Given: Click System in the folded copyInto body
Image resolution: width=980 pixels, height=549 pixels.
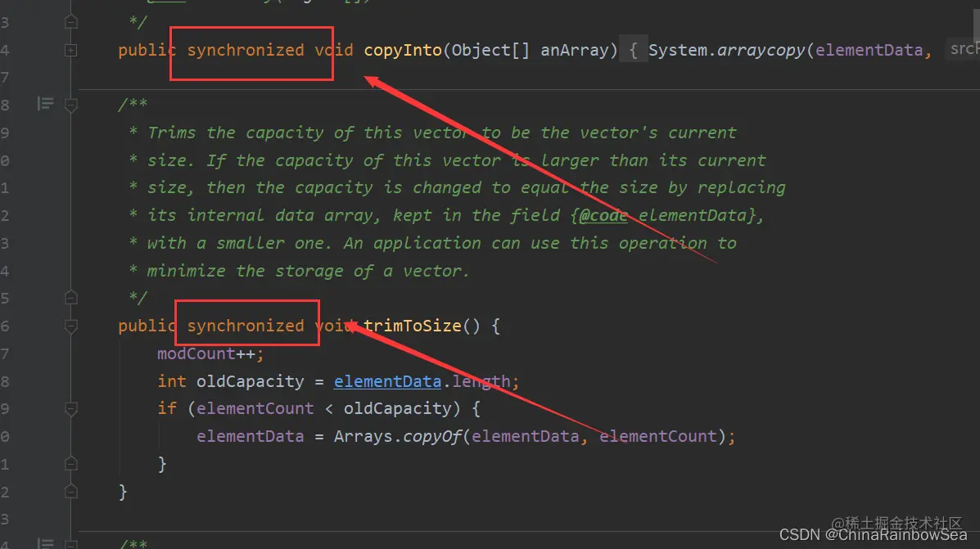Looking at the screenshot, I should [677, 50].
